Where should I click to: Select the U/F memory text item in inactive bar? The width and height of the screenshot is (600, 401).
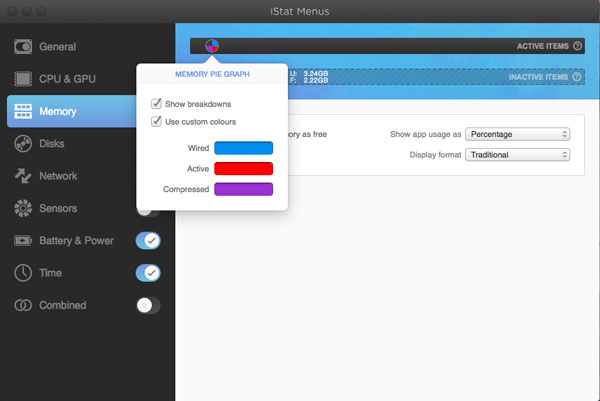(309, 77)
